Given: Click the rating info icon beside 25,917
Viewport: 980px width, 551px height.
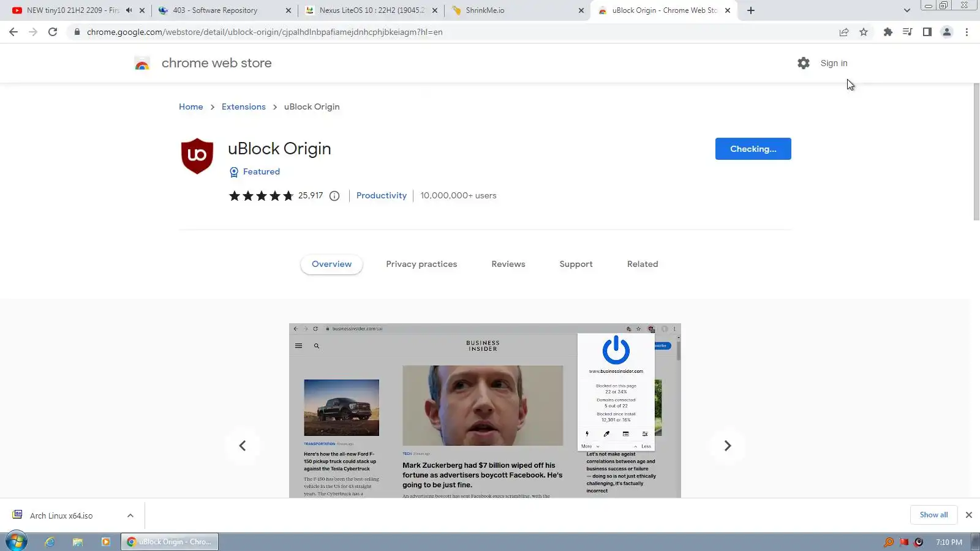Looking at the screenshot, I should (x=334, y=196).
